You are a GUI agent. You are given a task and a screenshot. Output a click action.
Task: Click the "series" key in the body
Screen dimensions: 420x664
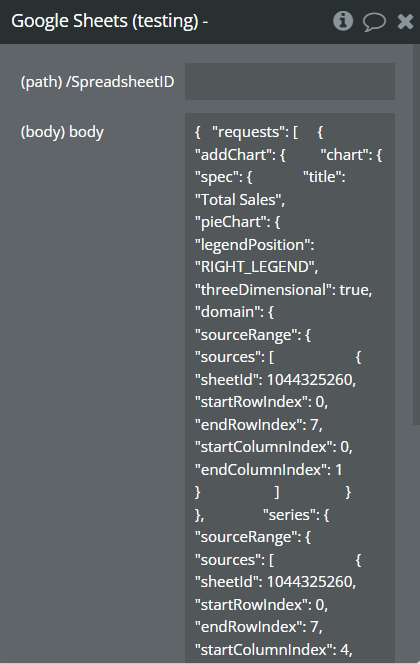291,515
